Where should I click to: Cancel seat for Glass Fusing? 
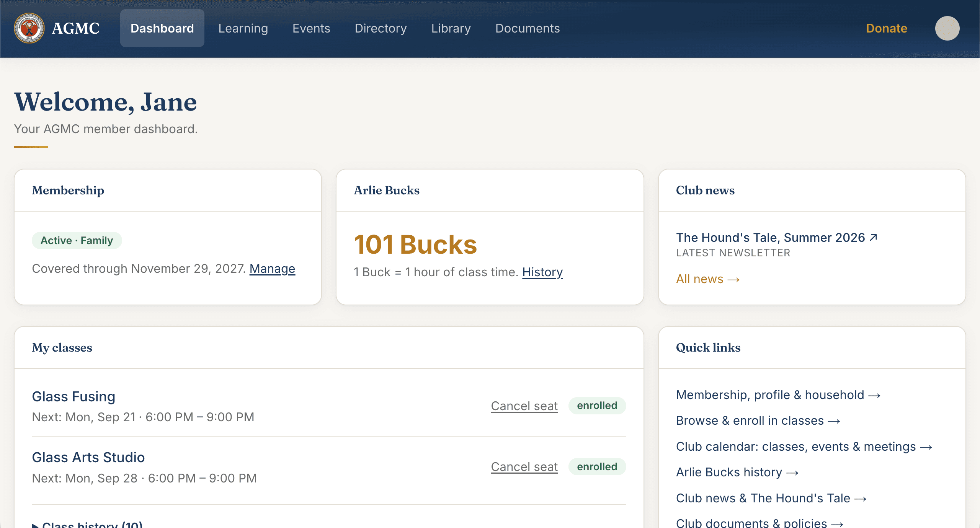(x=524, y=406)
